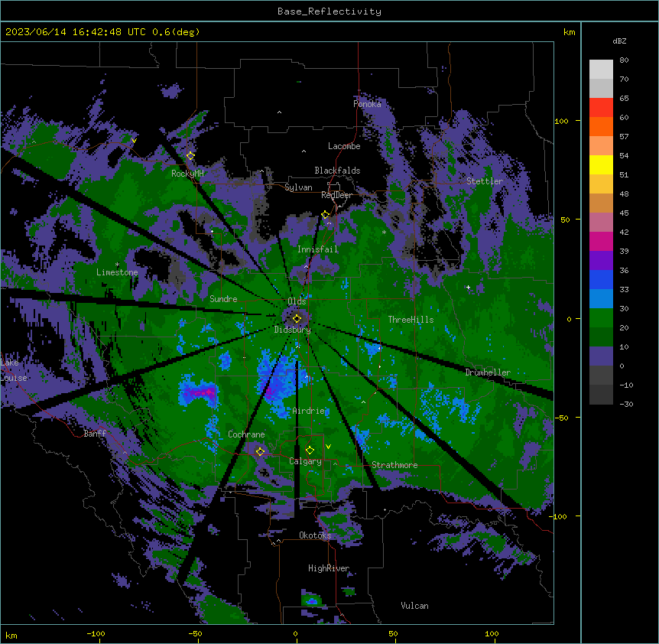Image resolution: width=659 pixels, height=644 pixels.
Task: Click the Sundre city label
Action: [223, 299]
